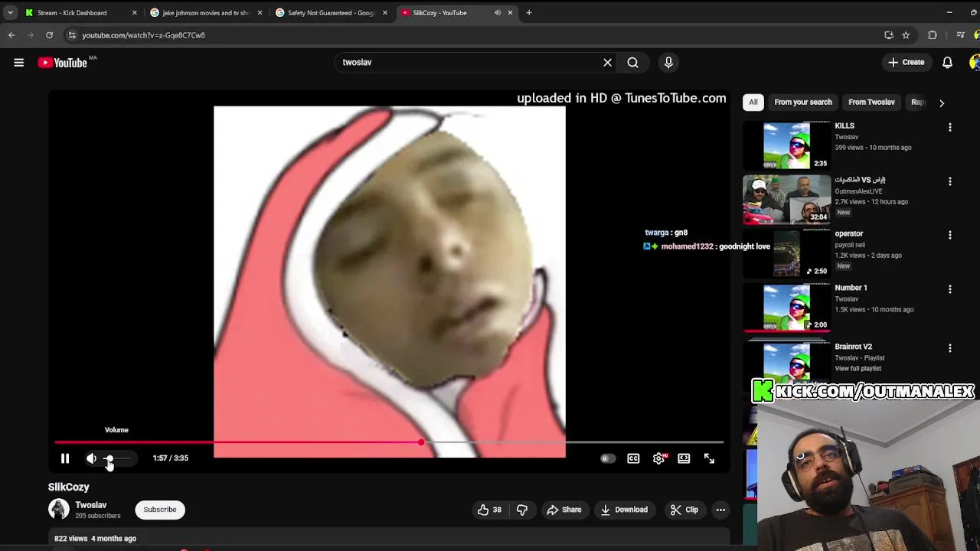This screenshot has width=980, height=551.
Task: Open a new browser tab
Action: tap(528, 12)
